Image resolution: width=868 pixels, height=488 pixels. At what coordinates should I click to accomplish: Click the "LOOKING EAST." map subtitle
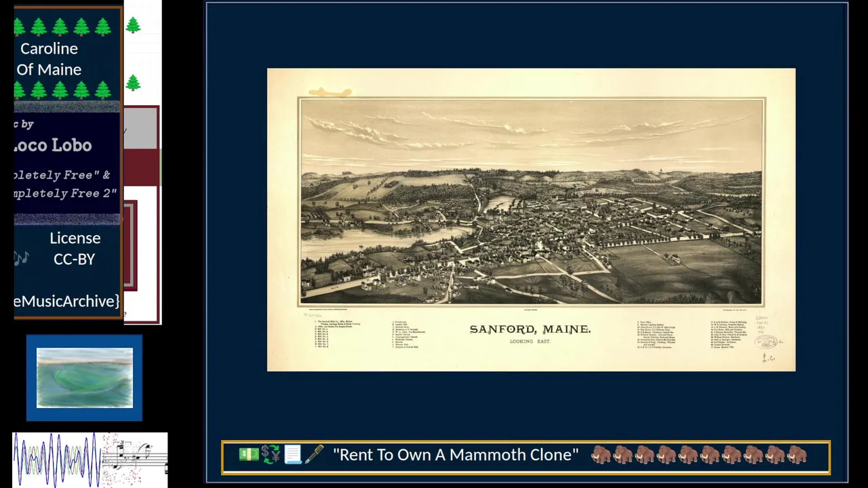[x=530, y=342]
